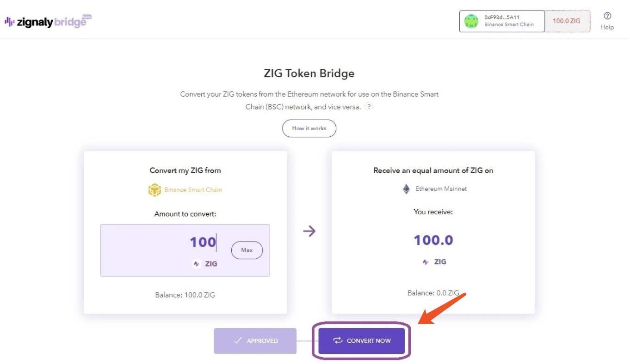Click the amount to convert input field
The image size is (630, 364).
(x=185, y=243)
